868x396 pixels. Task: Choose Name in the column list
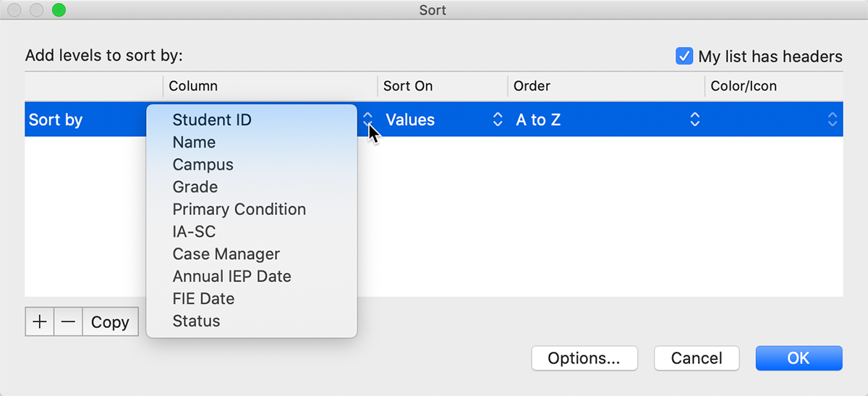[194, 143]
